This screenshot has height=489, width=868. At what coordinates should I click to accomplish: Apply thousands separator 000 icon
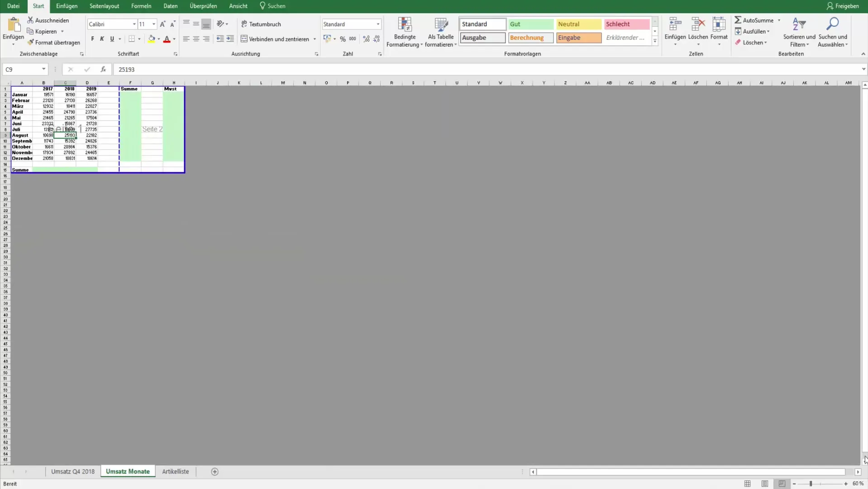(x=353, y=39)
